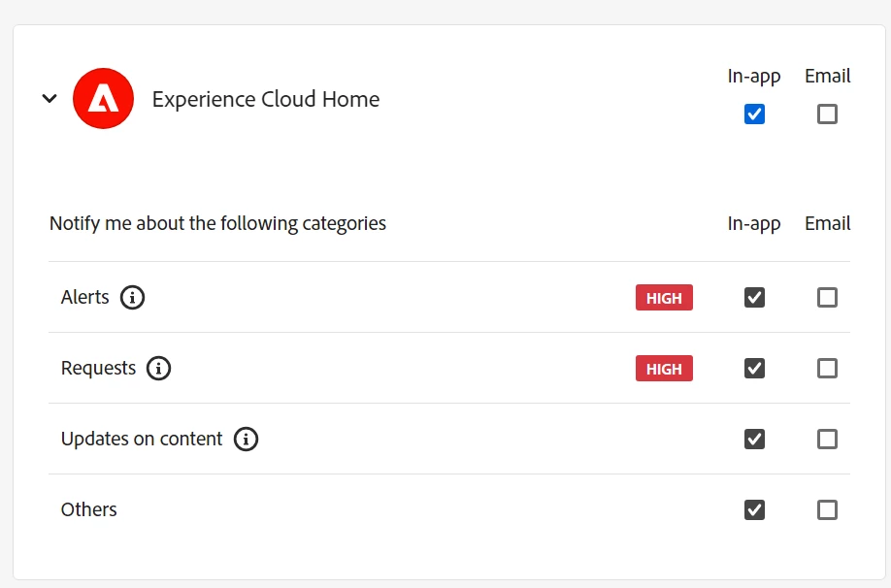Select the Others category label
The image size is (891, 588).
click(x=89, y=510)
